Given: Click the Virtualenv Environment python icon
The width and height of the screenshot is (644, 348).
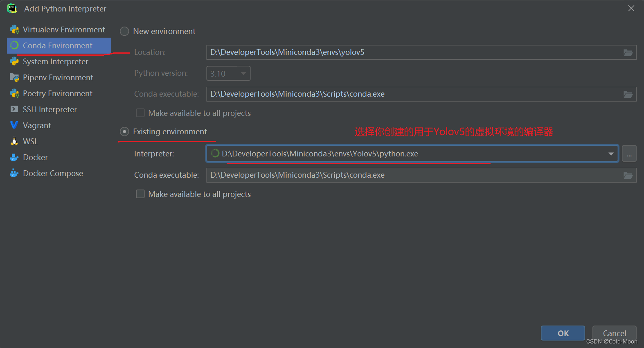Looking at the screenshot, I should [15, 29].
